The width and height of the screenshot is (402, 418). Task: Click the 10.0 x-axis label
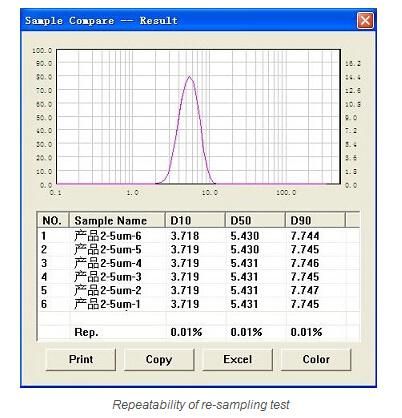pyautogui.click(x=210, y=193)
